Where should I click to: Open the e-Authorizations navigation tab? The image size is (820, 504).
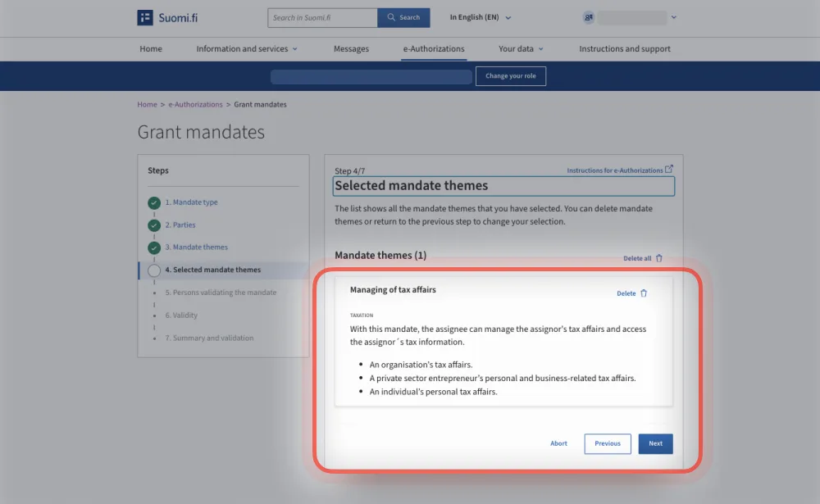tap(434, 48)
